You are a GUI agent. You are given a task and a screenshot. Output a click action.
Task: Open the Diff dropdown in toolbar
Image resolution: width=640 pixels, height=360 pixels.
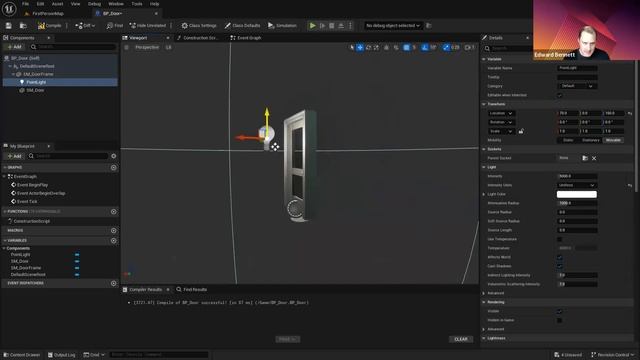85,26
